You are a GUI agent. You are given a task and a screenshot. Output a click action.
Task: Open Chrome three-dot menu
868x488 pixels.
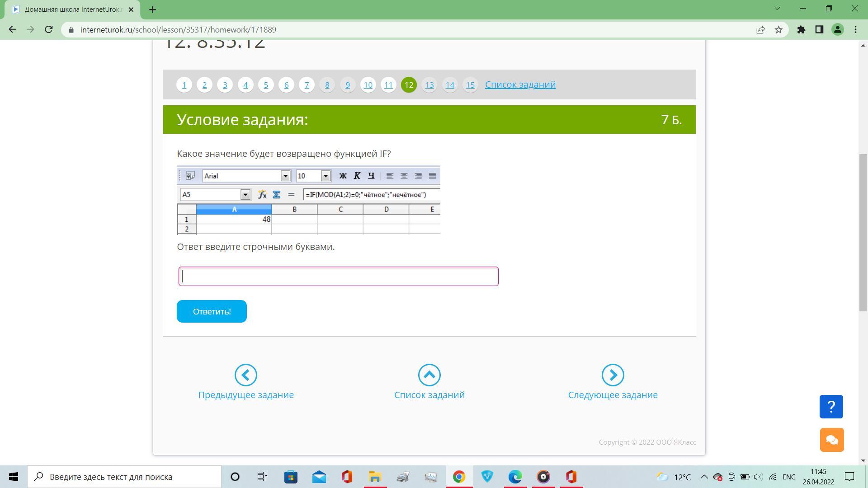click(x=855, y=30)
